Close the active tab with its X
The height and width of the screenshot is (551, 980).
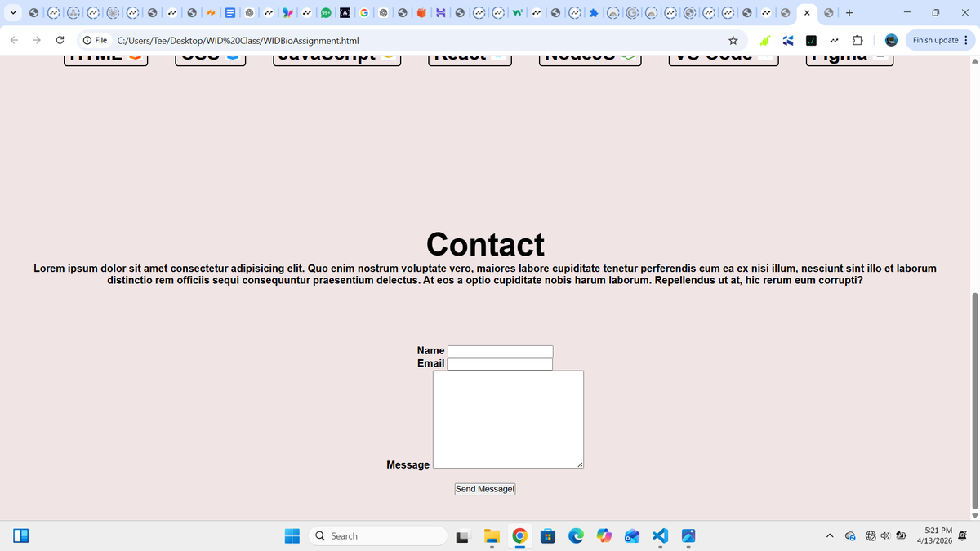pyautogui.click(x=807, y=13)
